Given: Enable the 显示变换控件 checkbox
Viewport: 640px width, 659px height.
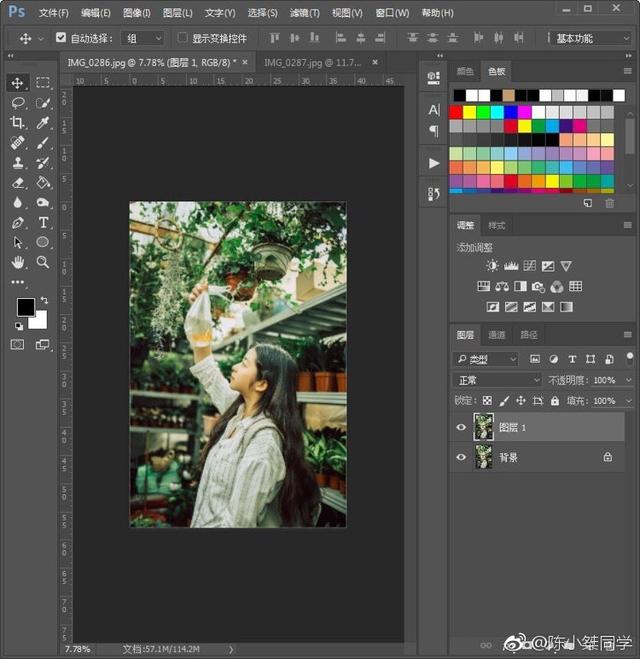Looking at the screenshot, I should coord(182,38).
